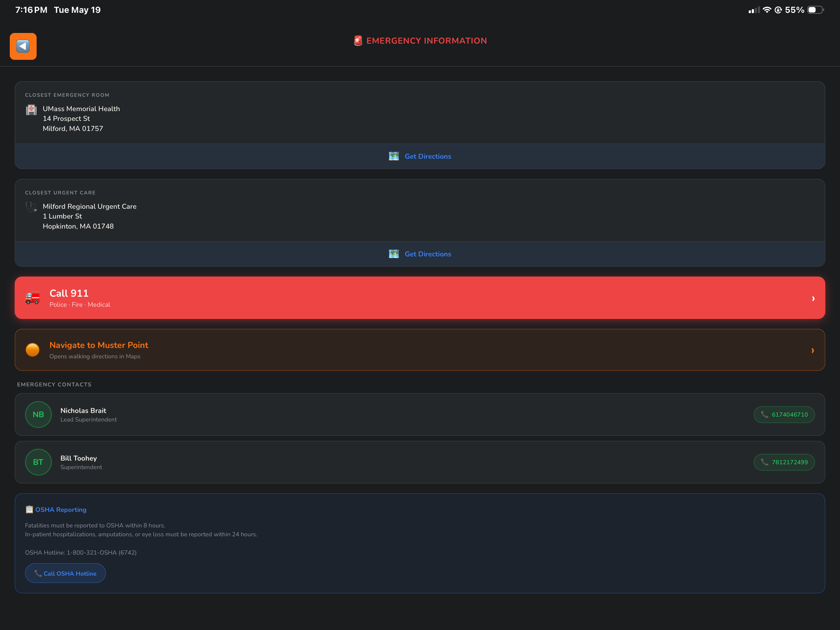The height and width of the screenshot is (630, 840).
Task: Click the UMass Memorial Health name
Action: (x=81, y=109)
